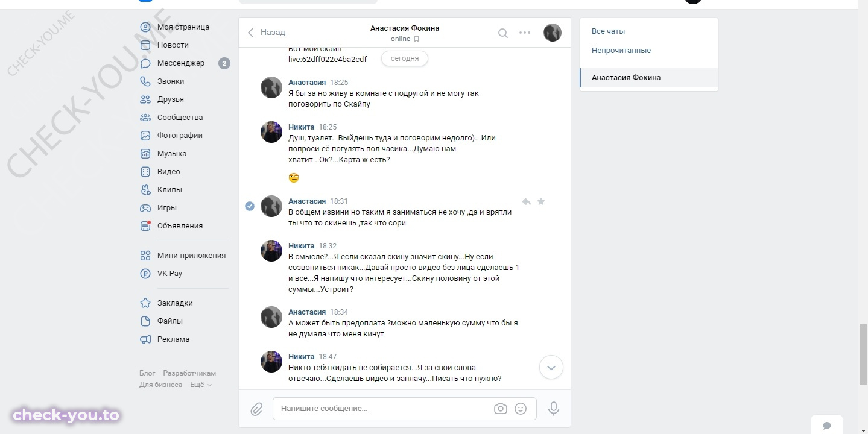Click the Друзья people icon
The width and height of the screenshot is (868, 434).
pyautogui.click(x=145, y=99)
